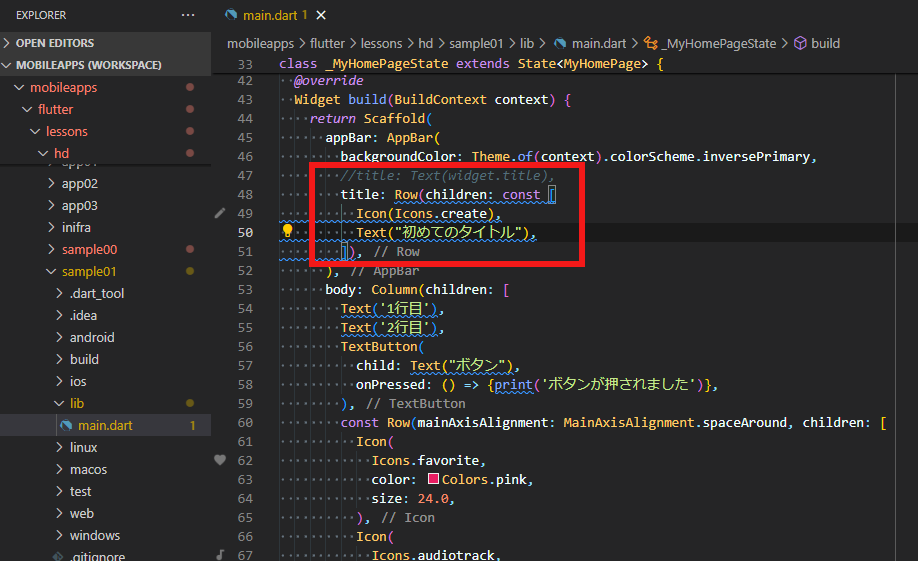Viewport: 918px width, 561px height.
Task: Click the pencil gutter icon beside line 49
Action: pyautogui.click(x=220, y=213)
